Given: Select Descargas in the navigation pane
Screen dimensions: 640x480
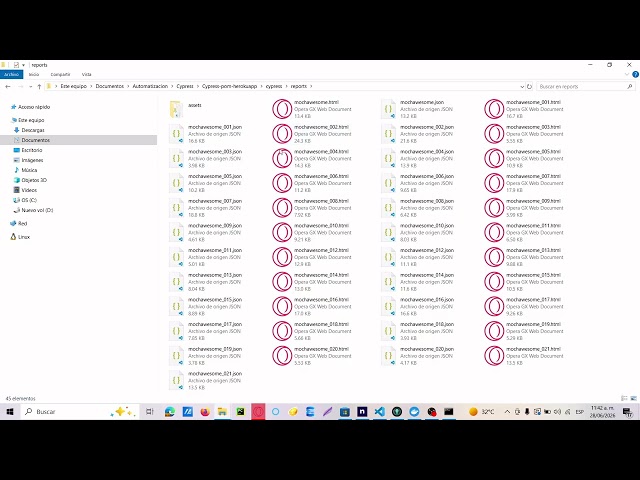Looking at the screenshot, I should (33, 130).
